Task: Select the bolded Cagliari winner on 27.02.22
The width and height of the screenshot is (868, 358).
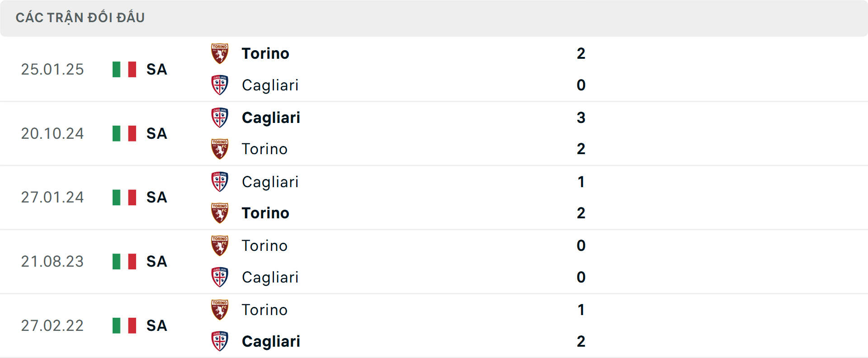Action: (271, 341)
